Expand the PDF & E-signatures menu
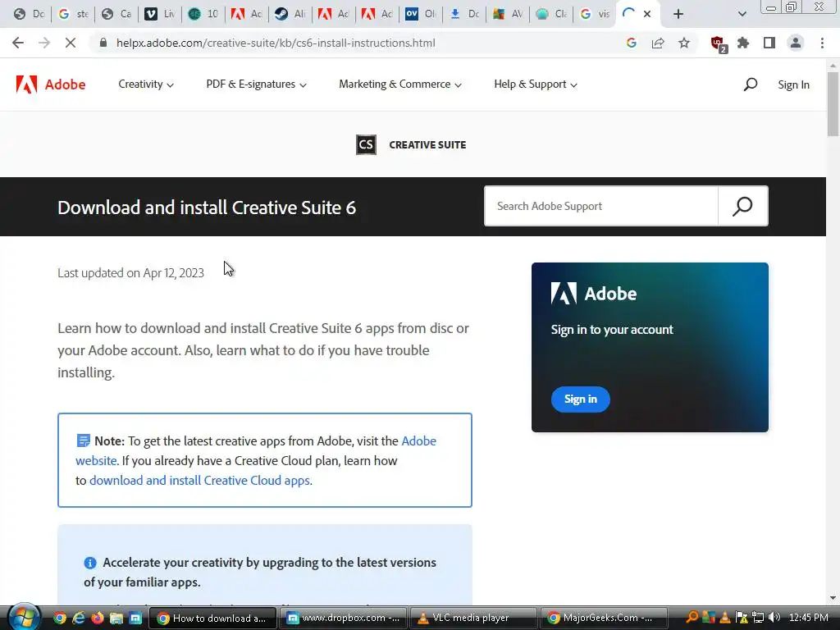Screen dimensions: 840x630 256,84
